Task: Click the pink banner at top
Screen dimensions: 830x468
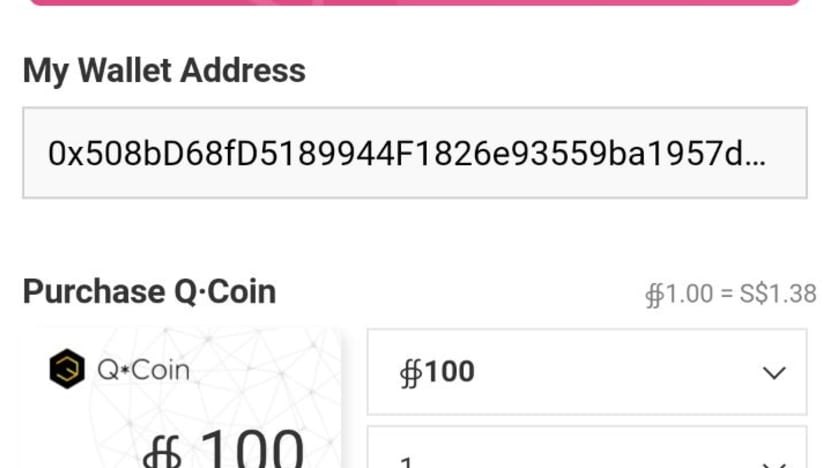Action: click(x=414, y=2)
